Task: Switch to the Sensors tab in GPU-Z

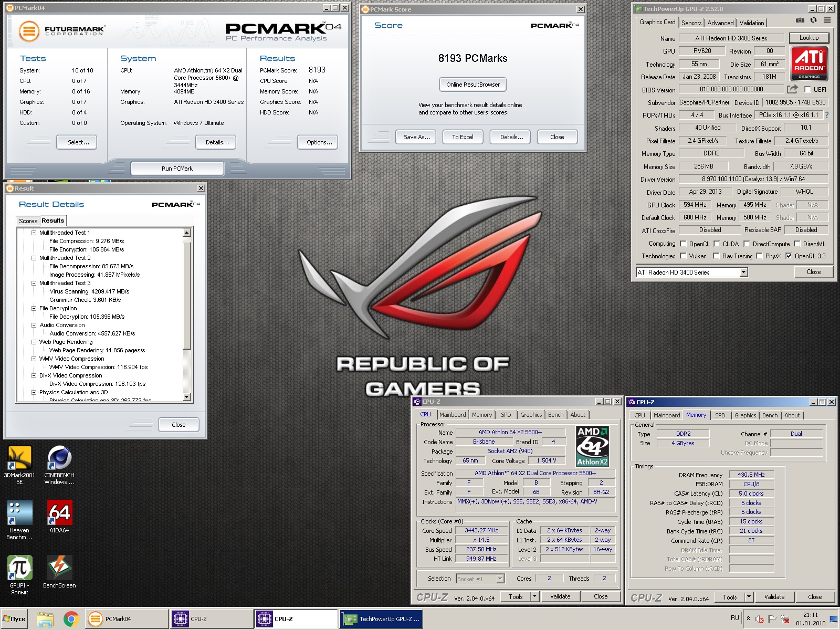Action: (691, 23)
